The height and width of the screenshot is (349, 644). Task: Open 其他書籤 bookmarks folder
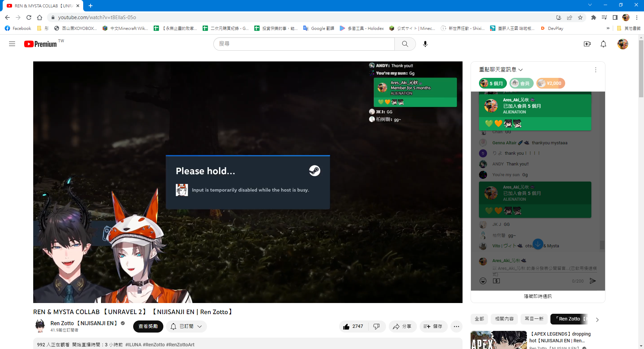[x=629, y=29]
